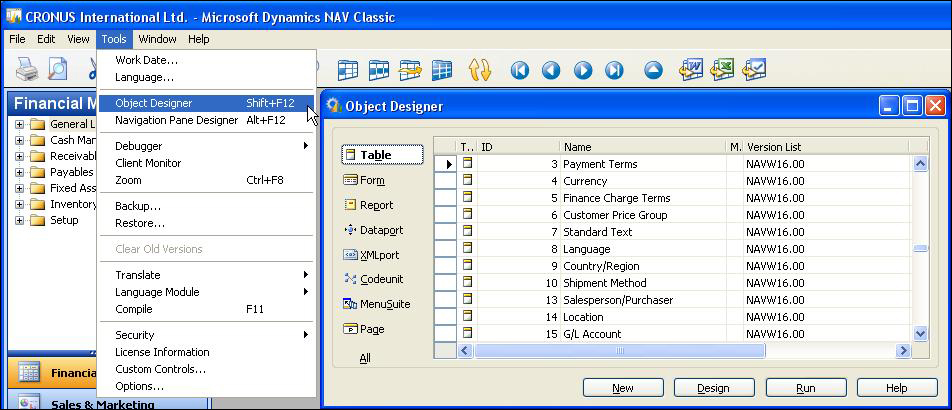Click the Send to Excel toolbar icon
Viewport: 952px width, 410px height.
722,70
